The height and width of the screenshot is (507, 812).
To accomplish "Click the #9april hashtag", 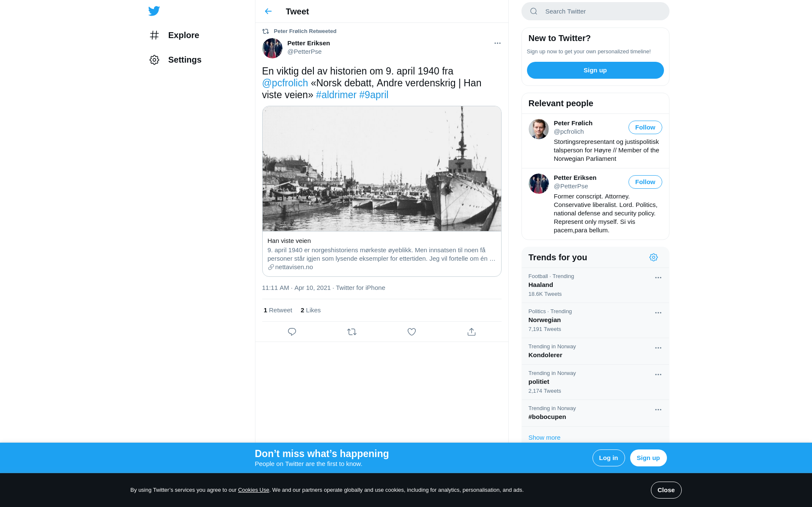I will pyautogui.click(x=374, y=95).
